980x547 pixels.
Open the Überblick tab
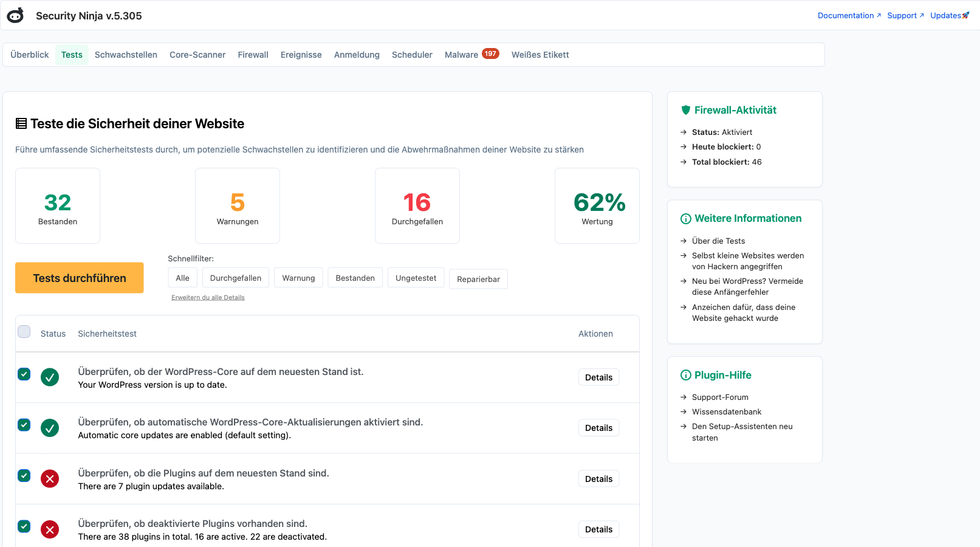(x=30, y=55)
